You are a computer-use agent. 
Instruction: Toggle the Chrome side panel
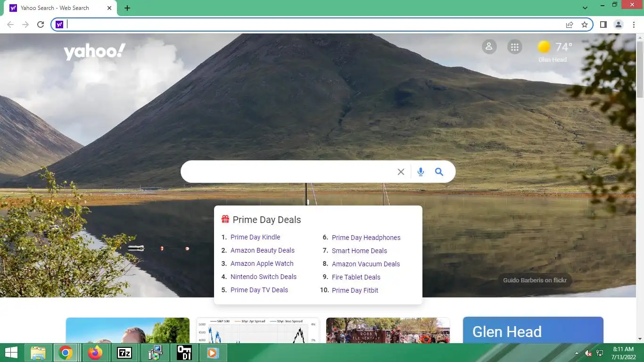click(x=603, y=25)
